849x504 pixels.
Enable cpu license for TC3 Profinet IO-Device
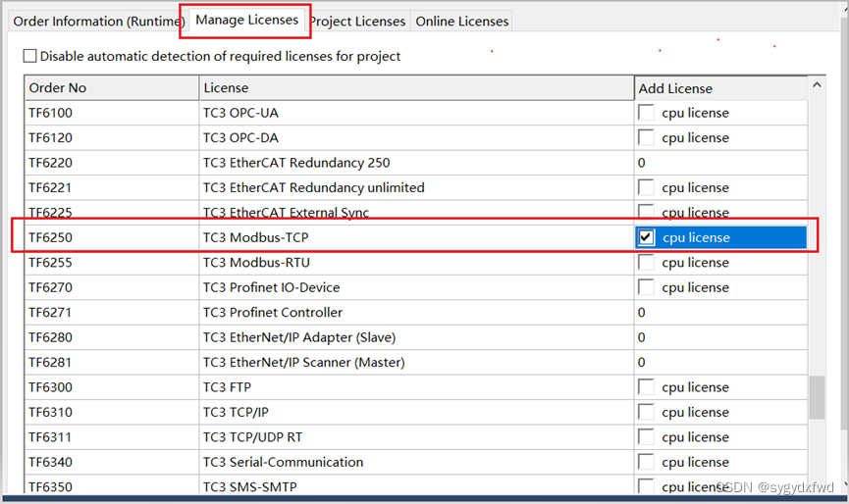click(x=646, y=287)
